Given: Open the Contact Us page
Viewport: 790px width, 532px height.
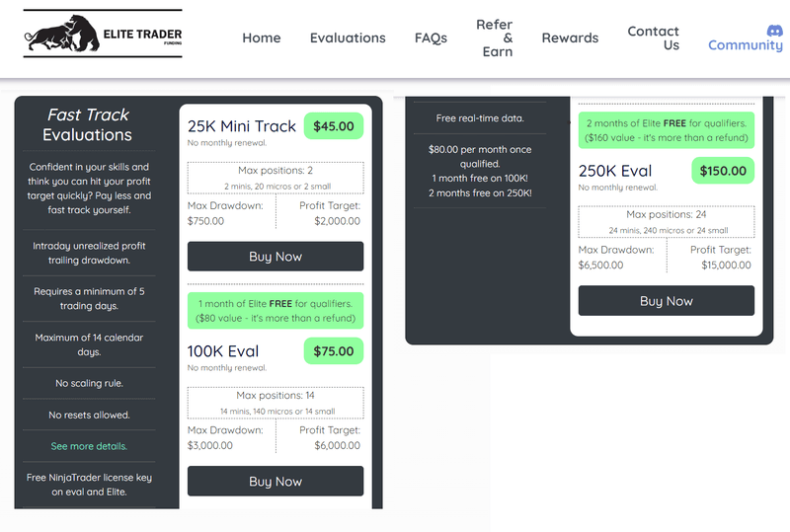Looking at the screenshot, I should (x=653, y=38).
